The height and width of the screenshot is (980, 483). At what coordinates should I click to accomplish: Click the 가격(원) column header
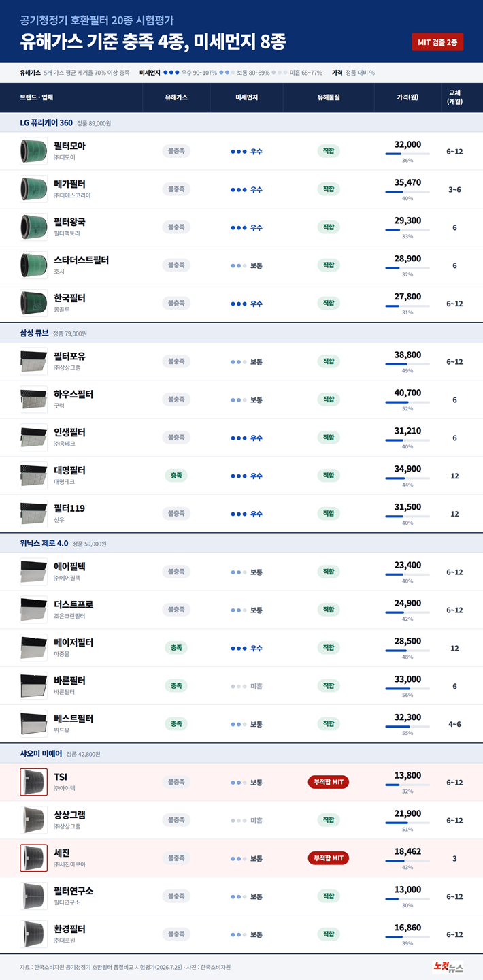point(407,97)
